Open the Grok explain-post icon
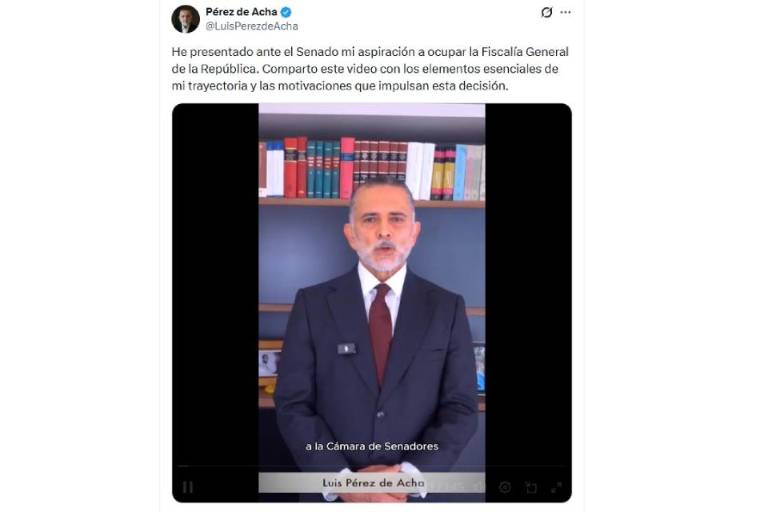Viewport: 768px width, 512px height. click(547, 12)
